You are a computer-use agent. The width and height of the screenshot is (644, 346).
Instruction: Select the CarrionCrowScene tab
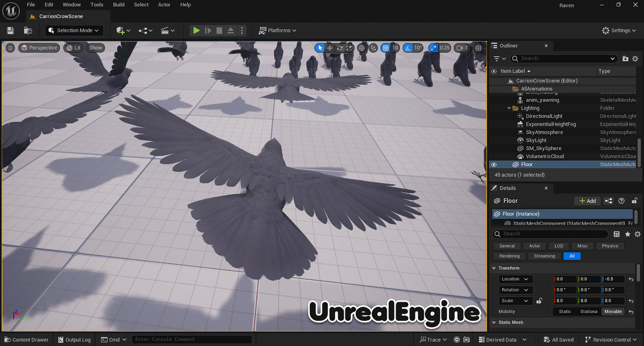point(61,16)
